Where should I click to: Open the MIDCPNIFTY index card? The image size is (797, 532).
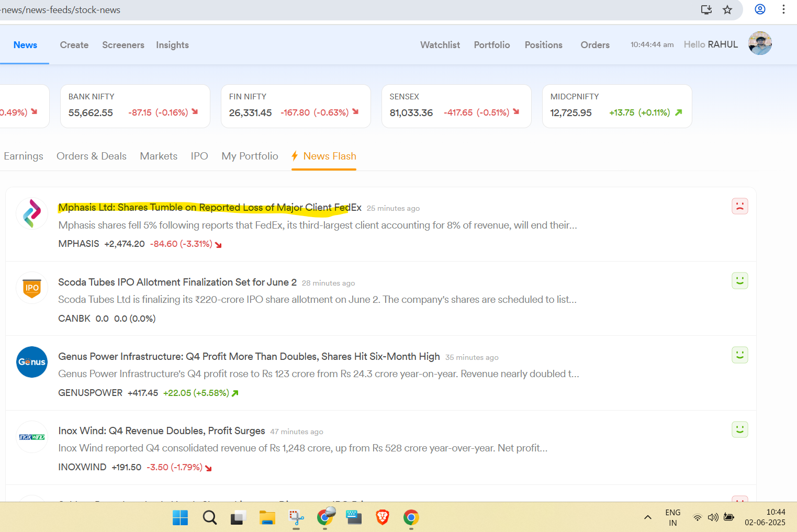617,106
